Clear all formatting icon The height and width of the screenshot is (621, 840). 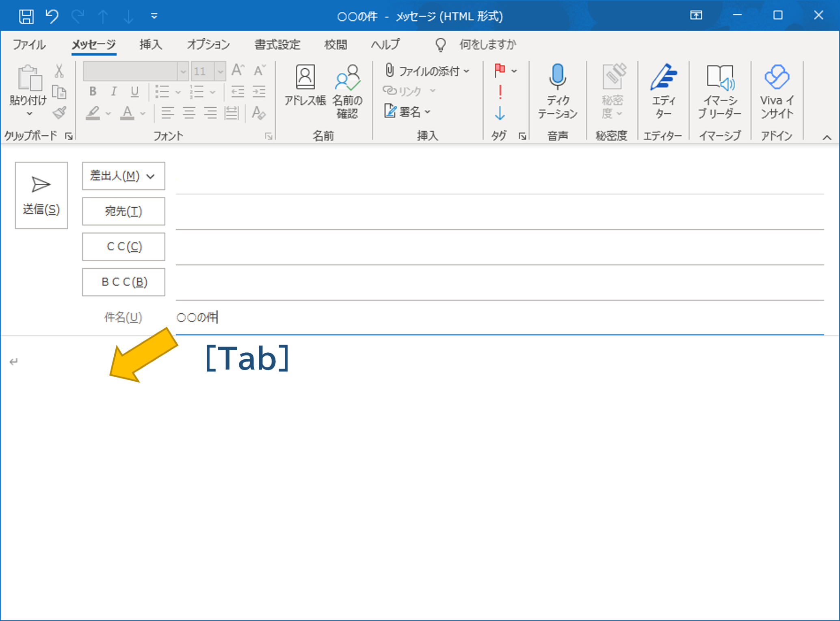pos(259,113)
